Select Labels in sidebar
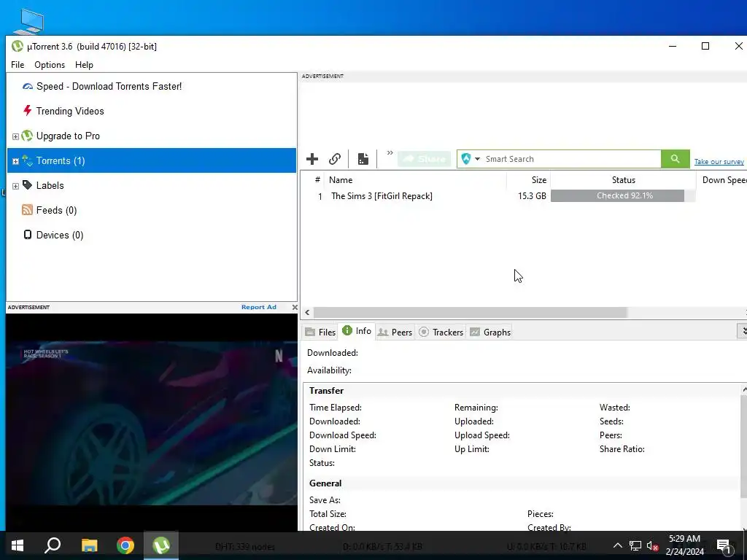The height and width of the screenshot is (560, 747). point(50,185)
